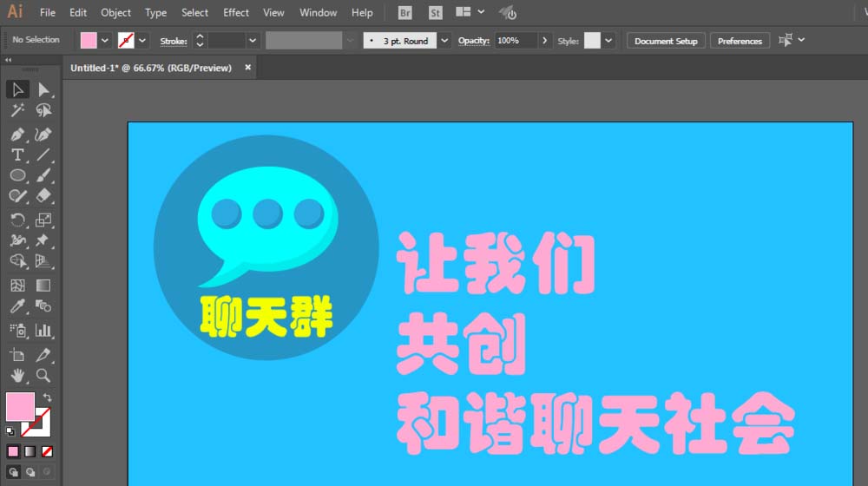Open the Edit menu

coord(78,13)
